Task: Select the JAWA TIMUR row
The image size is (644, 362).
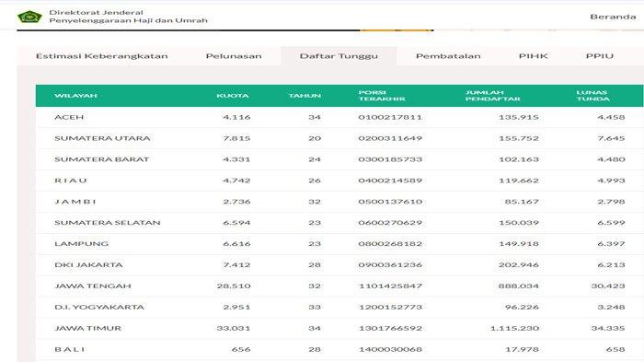Action: (339, 328)
